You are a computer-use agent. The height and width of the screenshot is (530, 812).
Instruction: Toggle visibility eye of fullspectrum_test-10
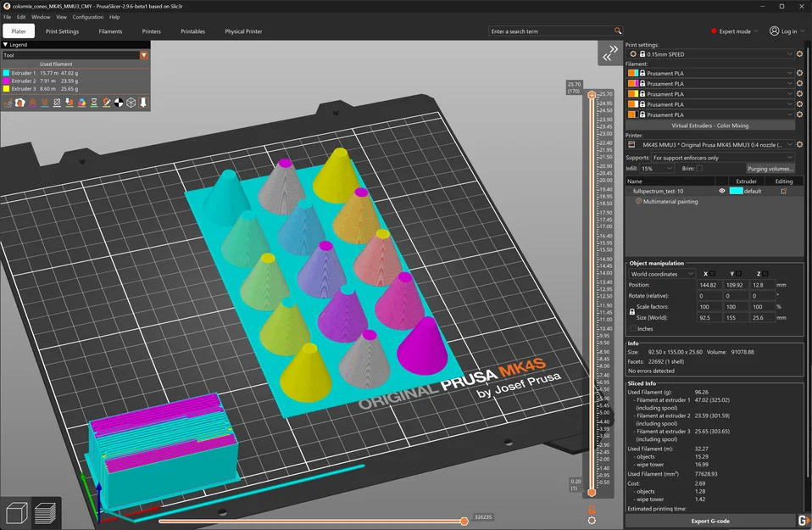[722, 191]
